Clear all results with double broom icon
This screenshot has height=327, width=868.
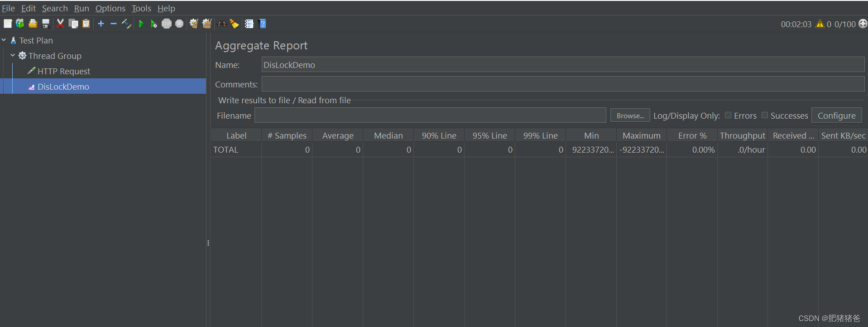pyautogui.click(x=207, y=24)
